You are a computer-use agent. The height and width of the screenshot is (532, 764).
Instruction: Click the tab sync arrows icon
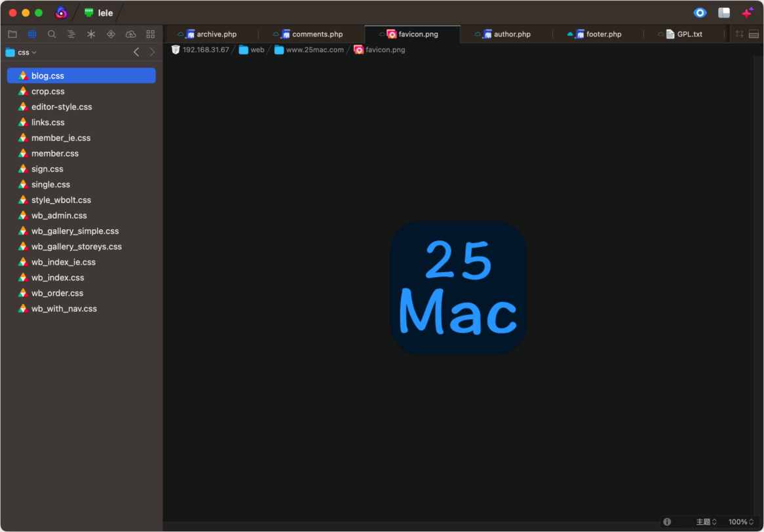[740, 34]
